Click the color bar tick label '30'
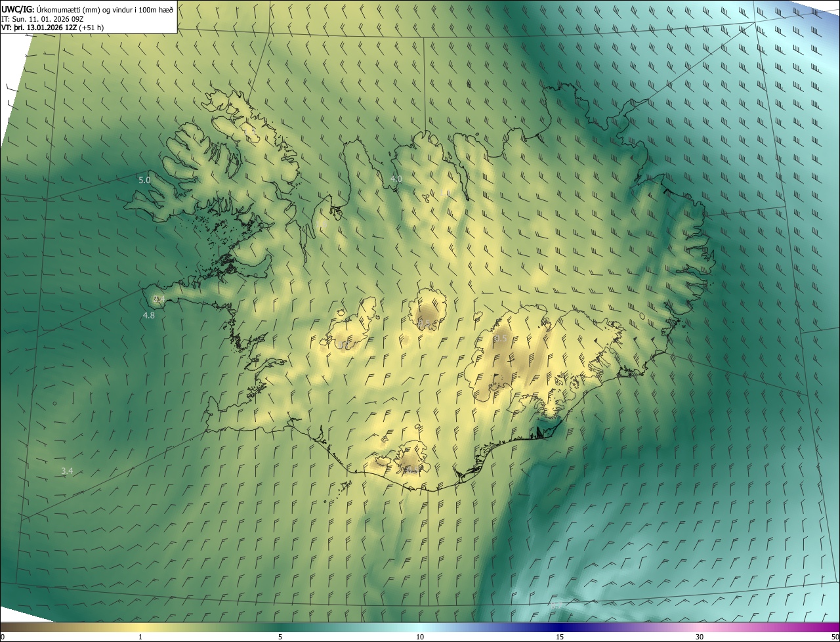Image resolution: width=840 pixels, height=642 pixels. (x=700, y=637)
